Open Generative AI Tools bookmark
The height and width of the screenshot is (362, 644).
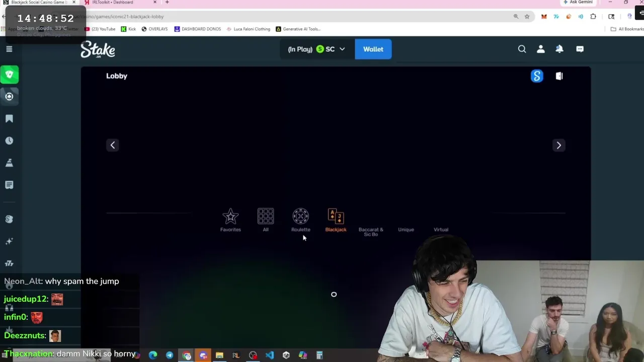coord(298,29)
